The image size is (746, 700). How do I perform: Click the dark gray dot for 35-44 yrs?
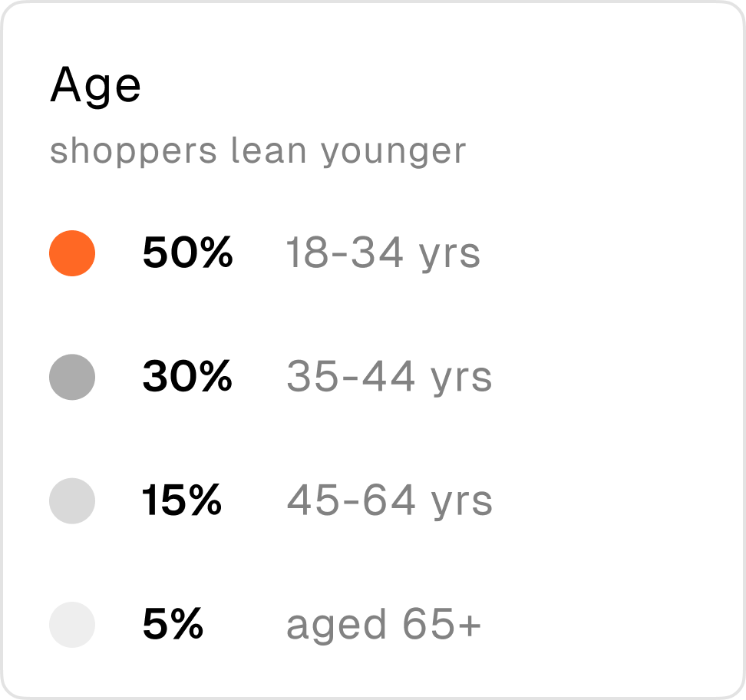click(72, 377)
